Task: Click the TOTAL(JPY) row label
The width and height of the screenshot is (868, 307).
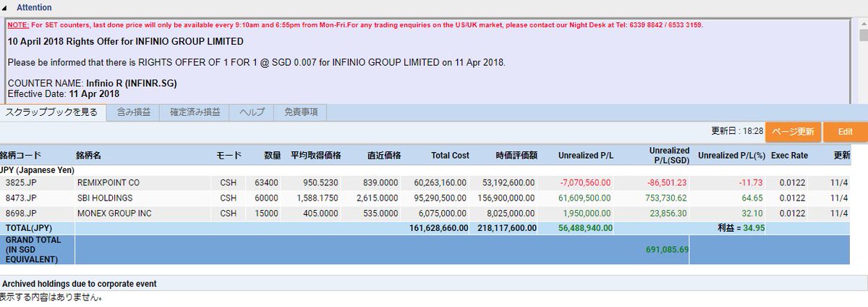Action: (27, 228)
